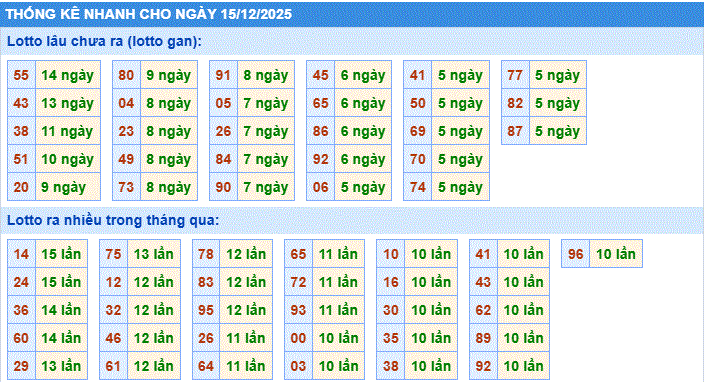Select number 78 in the 12 lần row
Screen dimensions: 704x382
(206, 254)
